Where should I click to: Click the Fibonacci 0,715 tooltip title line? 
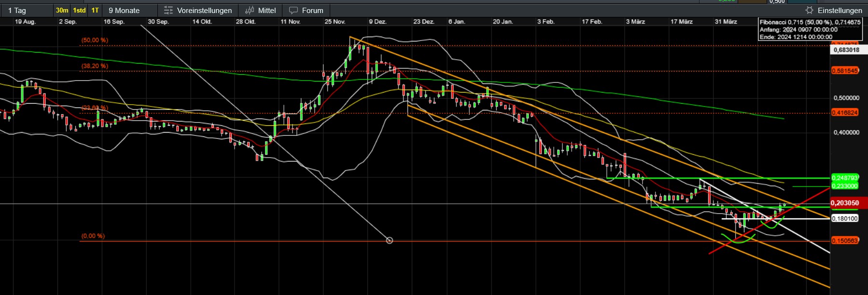coord(810,22)
